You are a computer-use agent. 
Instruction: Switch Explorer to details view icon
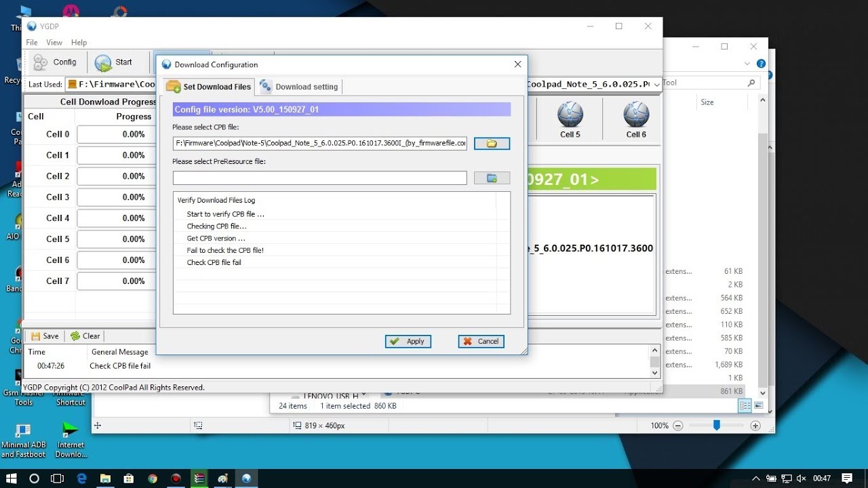click(x=745, y=406)
